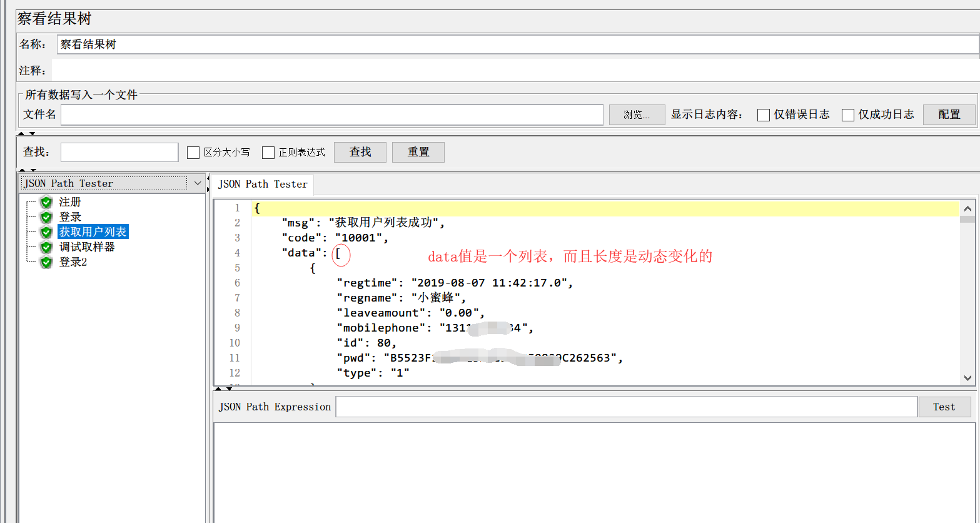This screenshot has height=523, width=980.
Task: Click split-pane collapse arrows above 查找 row
Action: [26, 133]
